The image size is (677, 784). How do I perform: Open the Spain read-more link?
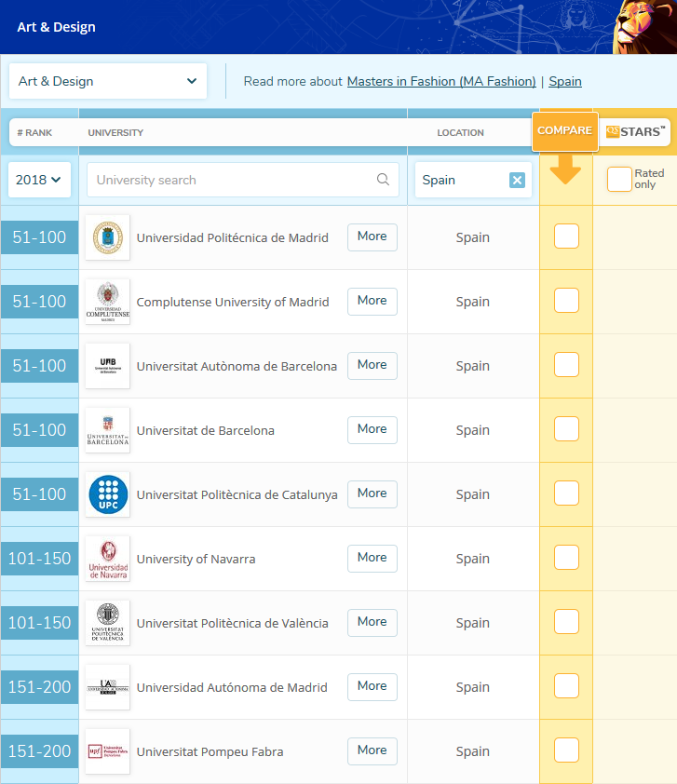click(565, 82)
